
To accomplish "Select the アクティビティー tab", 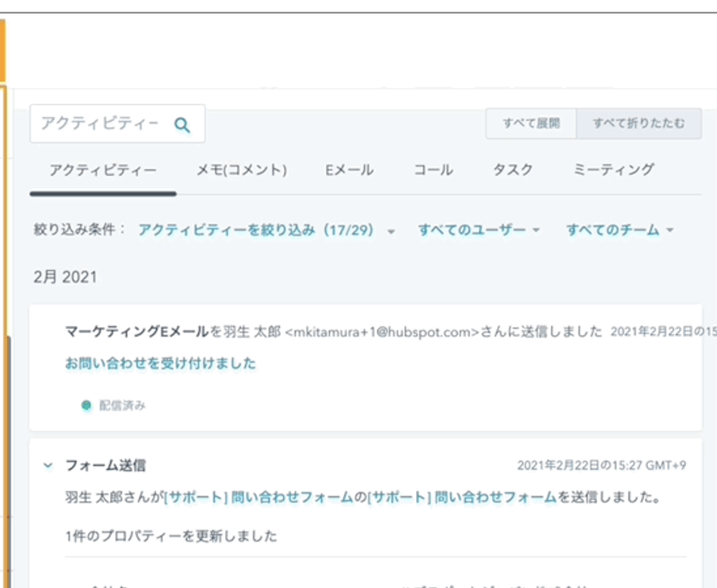I will (x=103, y=170).
